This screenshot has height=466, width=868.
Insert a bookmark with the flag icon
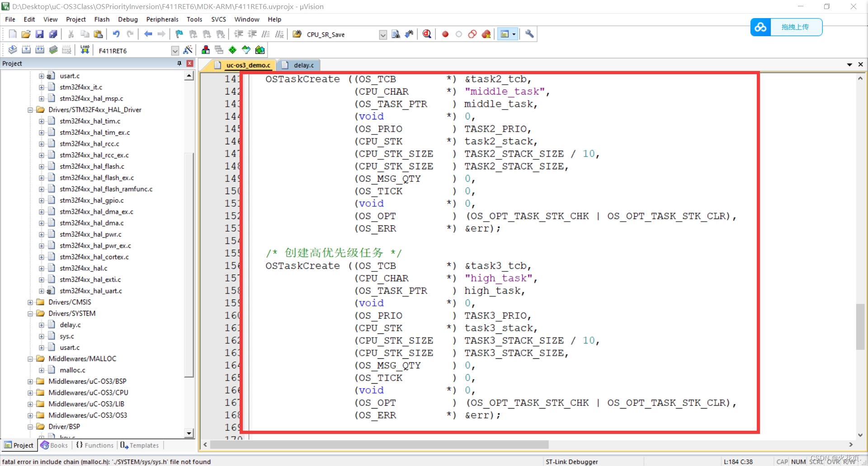click(x=179, y=34)
